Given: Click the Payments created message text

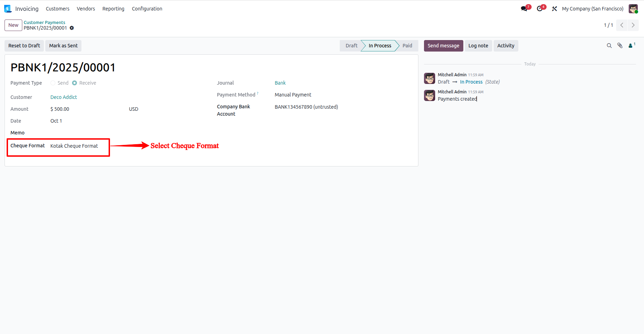Looking at the screenshot, I should pyautogui.click(x=457, y=99).
